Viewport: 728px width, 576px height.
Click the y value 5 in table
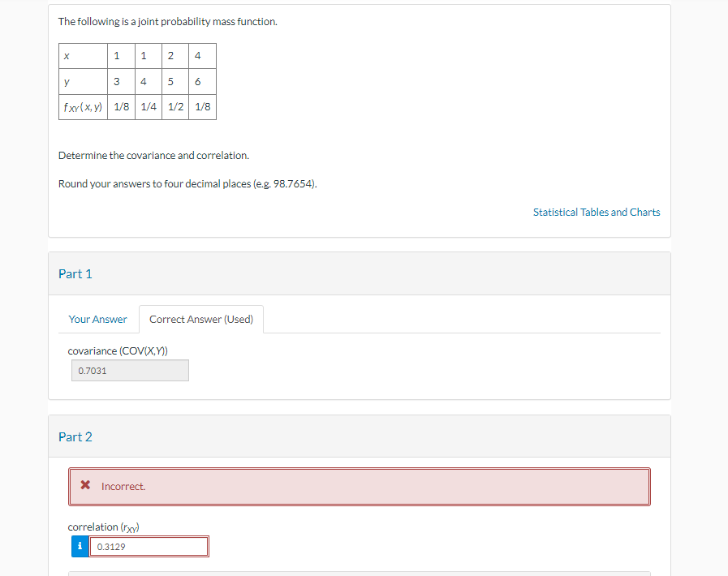tap(175, 82)
